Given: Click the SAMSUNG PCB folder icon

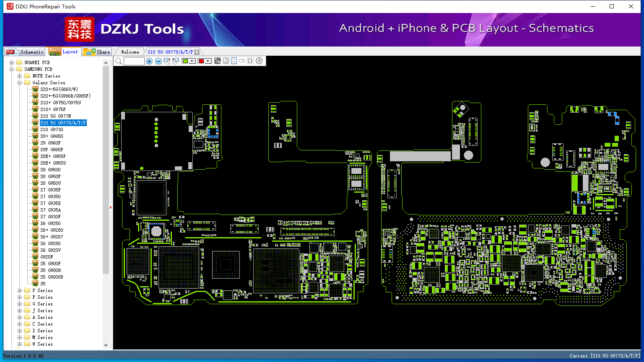Looking at the screenshot, I should tap(19, 69).
